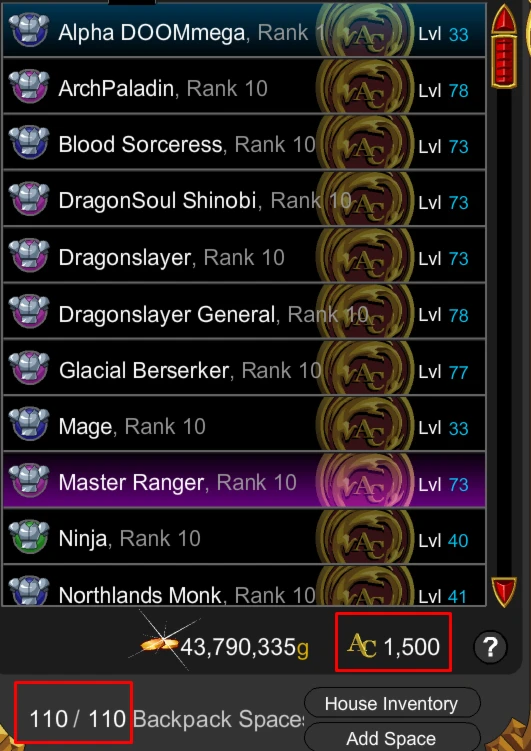Select the DragonSoul Shinobi inventory row
531x751 pixels.
244,199
